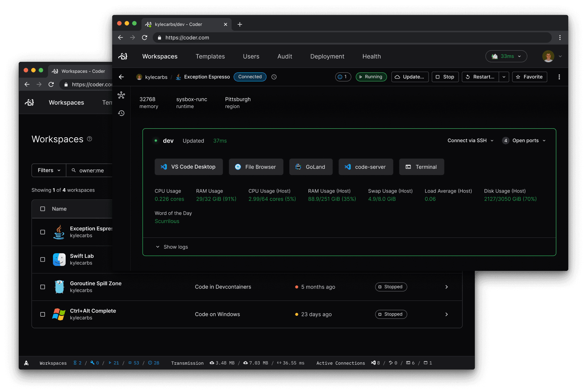The width and height of the screenshot is (587, 392).
Task: Click browser forward arrow in front window
Action: pyautogui.click(x=132, y=38)
